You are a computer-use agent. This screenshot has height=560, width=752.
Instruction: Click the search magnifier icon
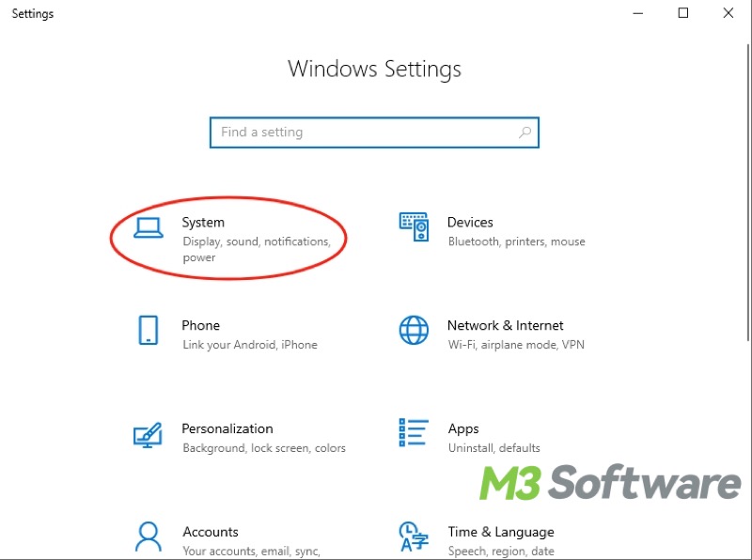click(x=525, y=132)
